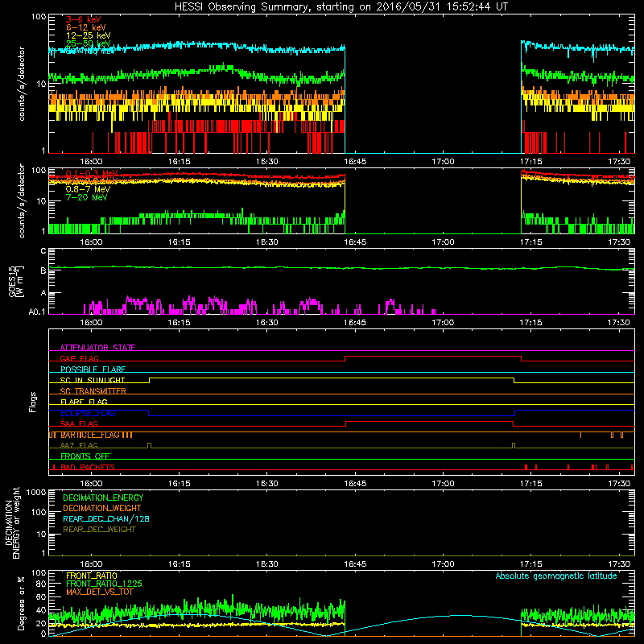Select the 6-12 keV legend label

(86, 27)
